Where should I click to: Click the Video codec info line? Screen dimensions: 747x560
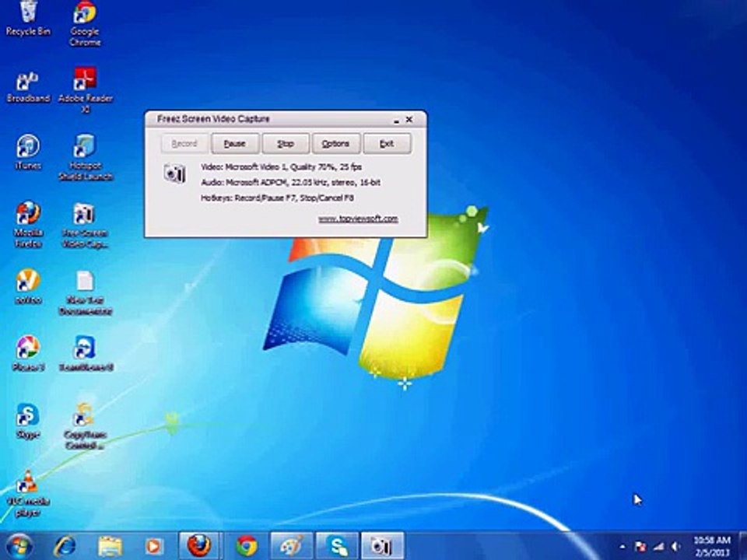281,167
